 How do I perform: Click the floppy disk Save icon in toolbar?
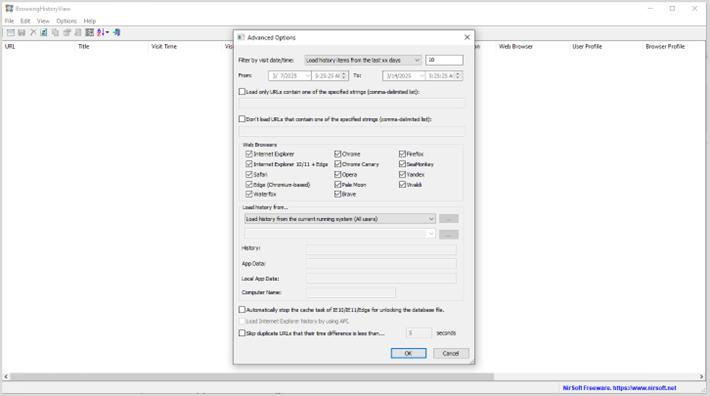(x=21, y=33)
